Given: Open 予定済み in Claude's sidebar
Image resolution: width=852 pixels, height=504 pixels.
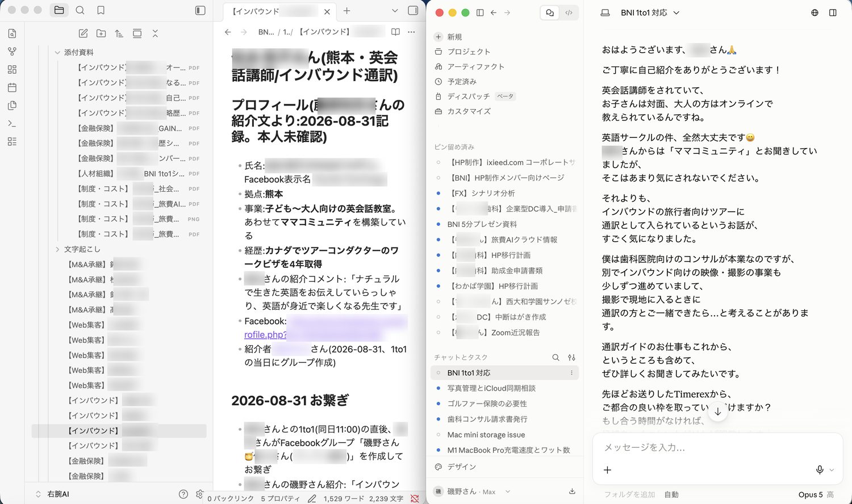Looking at the screenshot, I should [455, 81].
